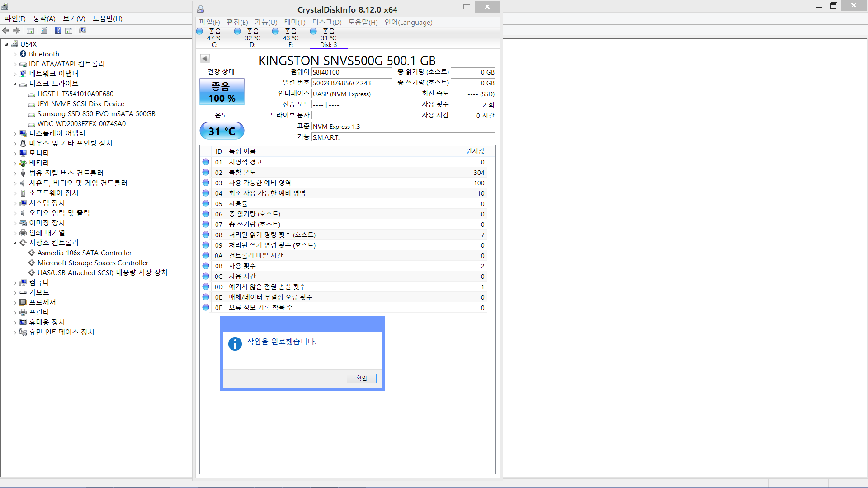
Task: Toggle the console tree pane icon in Device Manager
Action: click(30, 30)
